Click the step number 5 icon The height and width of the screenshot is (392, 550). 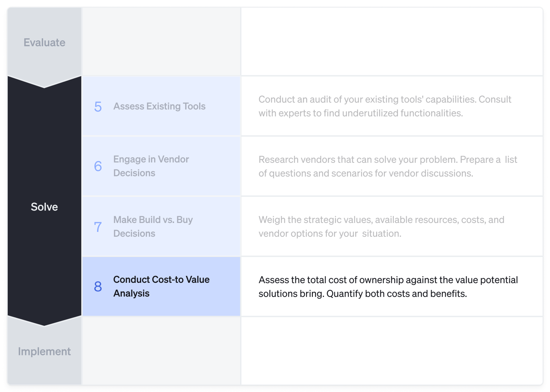click(x=98, y=106)
